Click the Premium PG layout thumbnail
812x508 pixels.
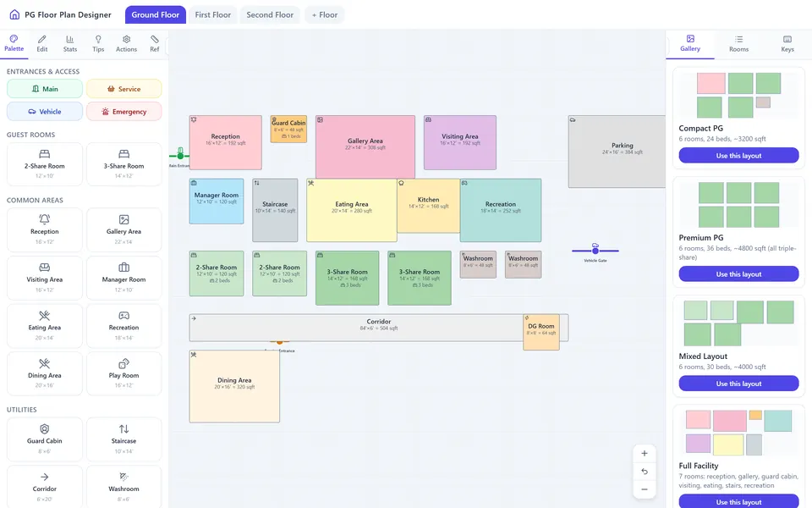pyautogui.click(x=738, y=205)
